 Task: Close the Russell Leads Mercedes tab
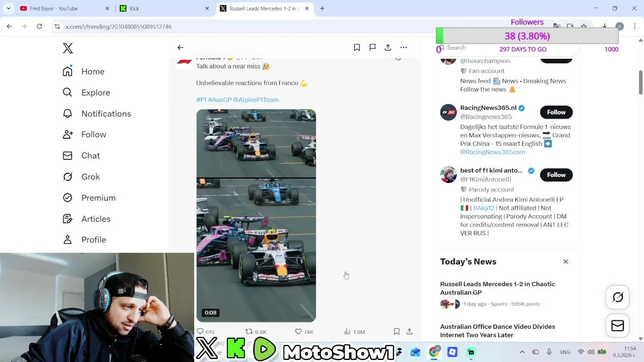[x=306, y=9]
